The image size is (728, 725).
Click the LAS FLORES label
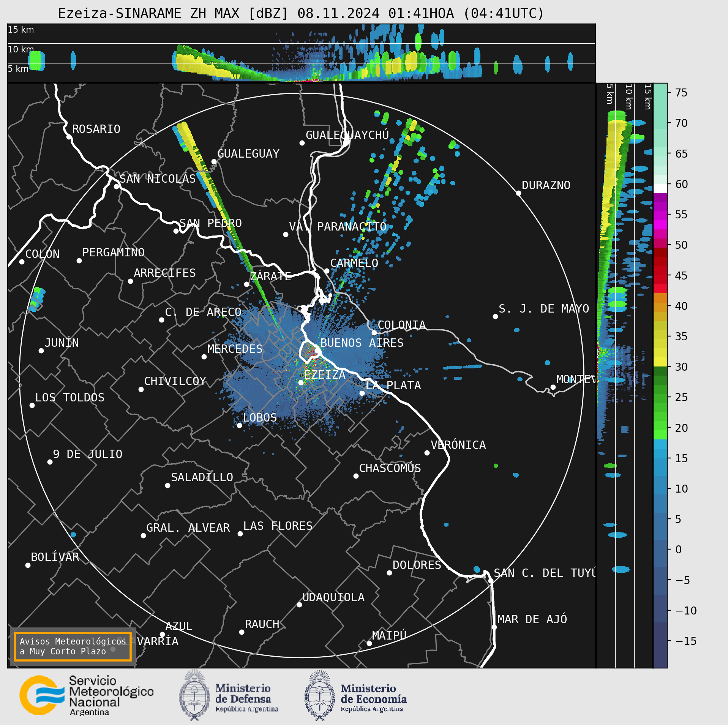tap(278, 526)
